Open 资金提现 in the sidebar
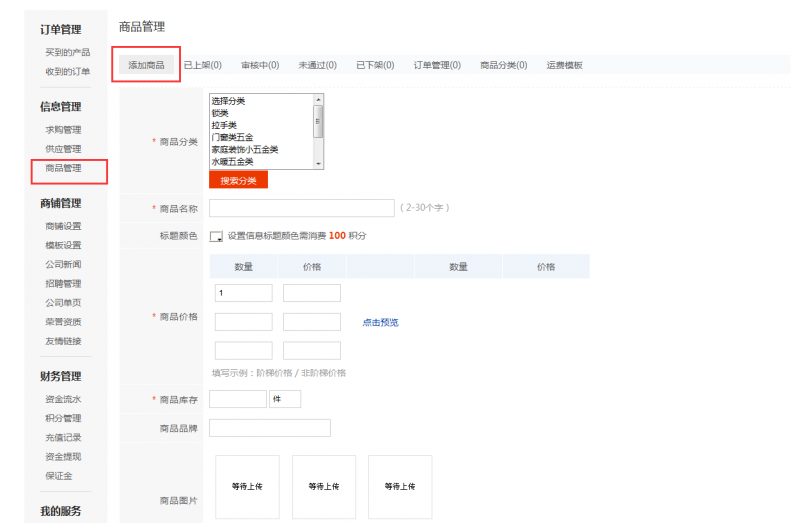Viewport: 800px width, 523px height. [63, 457]
